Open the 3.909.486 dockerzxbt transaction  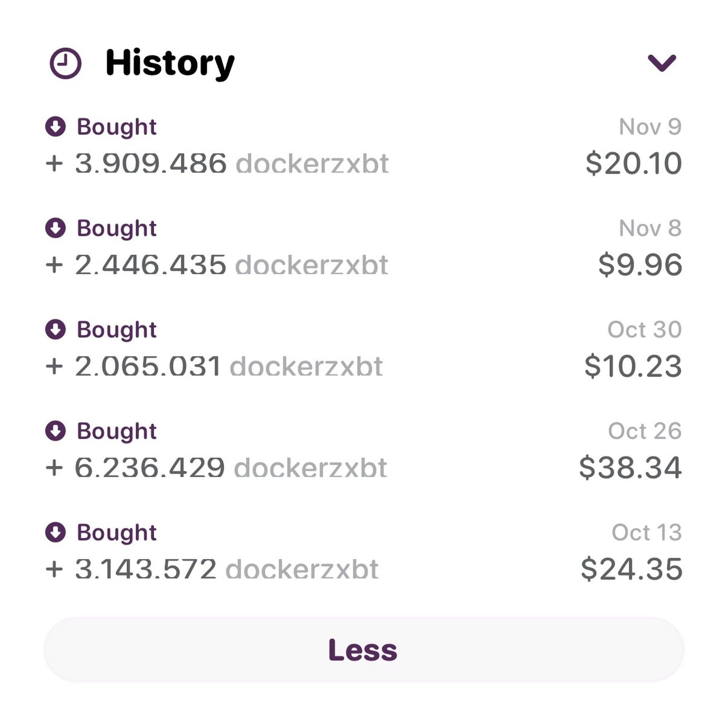tap(217, 164)
